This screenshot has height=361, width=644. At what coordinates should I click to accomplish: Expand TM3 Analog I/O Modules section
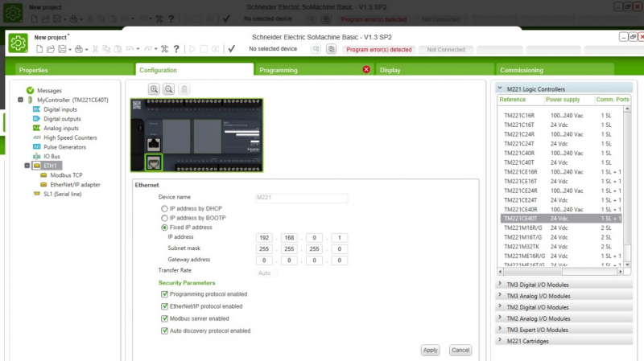click(500, 295)
